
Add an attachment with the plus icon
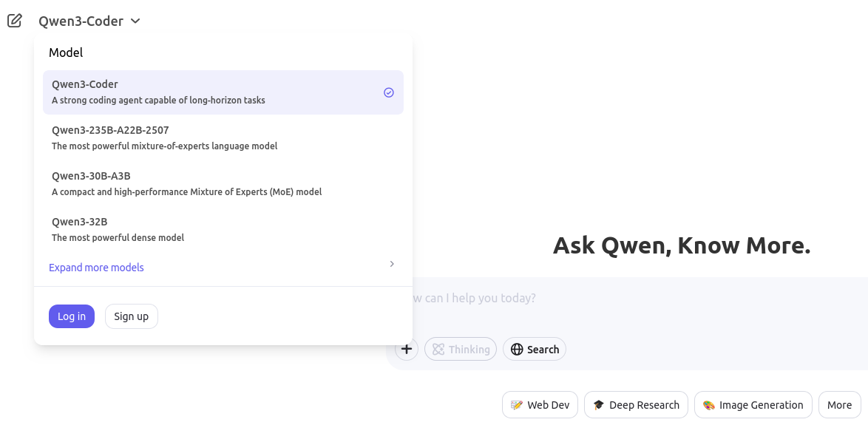(x=407, y=349)
